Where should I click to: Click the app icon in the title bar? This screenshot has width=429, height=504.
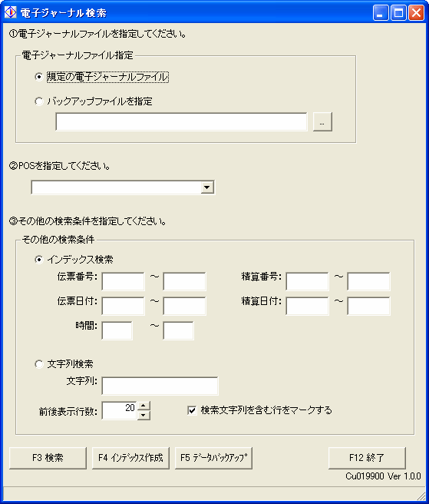pos(10,12)
